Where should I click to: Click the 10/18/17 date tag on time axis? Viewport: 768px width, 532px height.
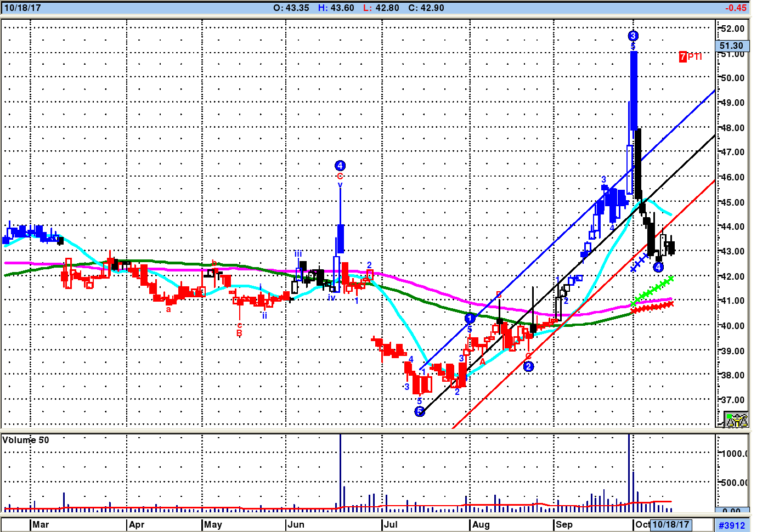670,524
